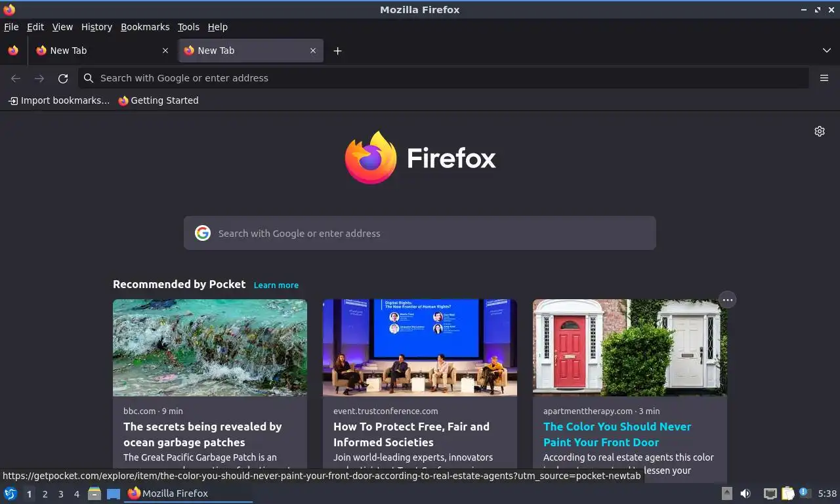Switch to workspace 3
Image resolution: width=840 pixels, height=504 pixels.
[x=60, y=494]
